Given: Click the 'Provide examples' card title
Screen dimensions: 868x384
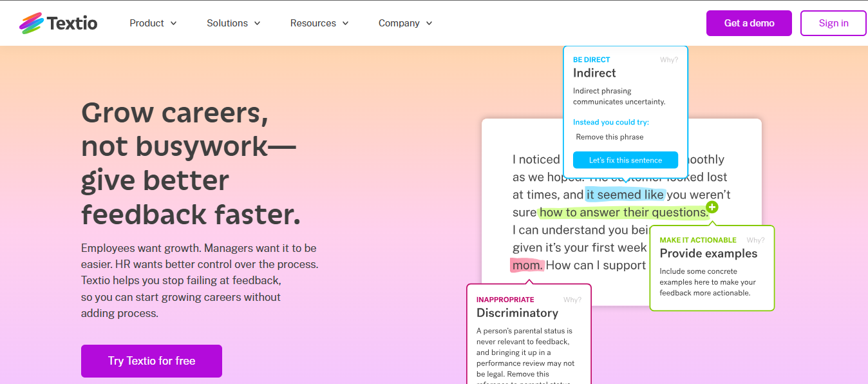Looking at the screenshot, I should point(708,253).
